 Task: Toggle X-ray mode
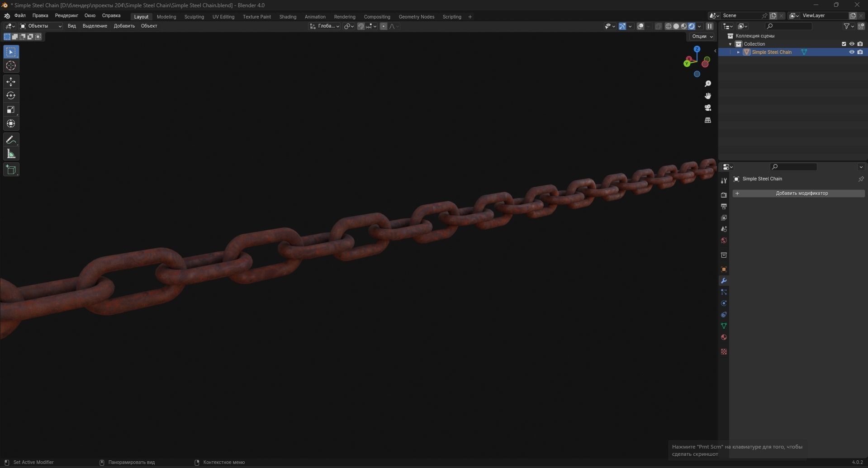[x=658, y=26]
